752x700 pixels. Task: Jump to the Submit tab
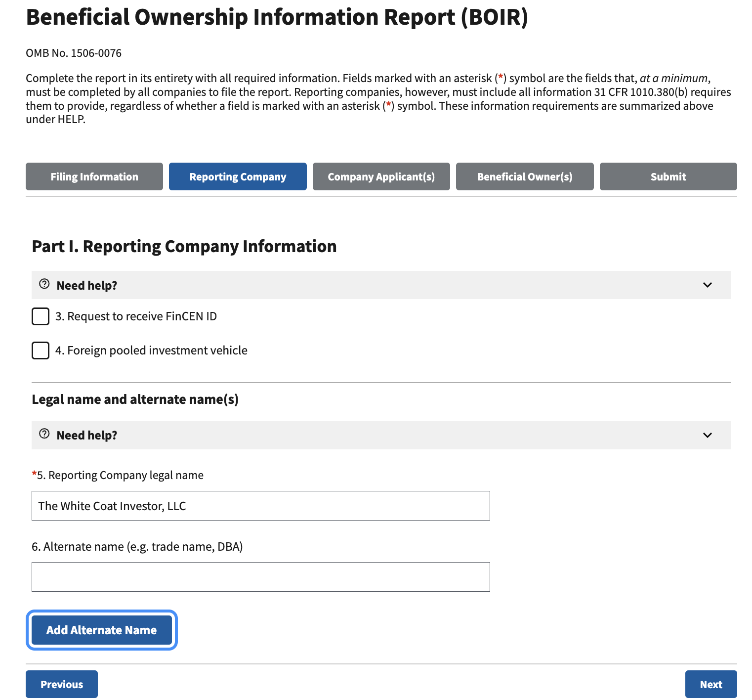coord(668,176)
